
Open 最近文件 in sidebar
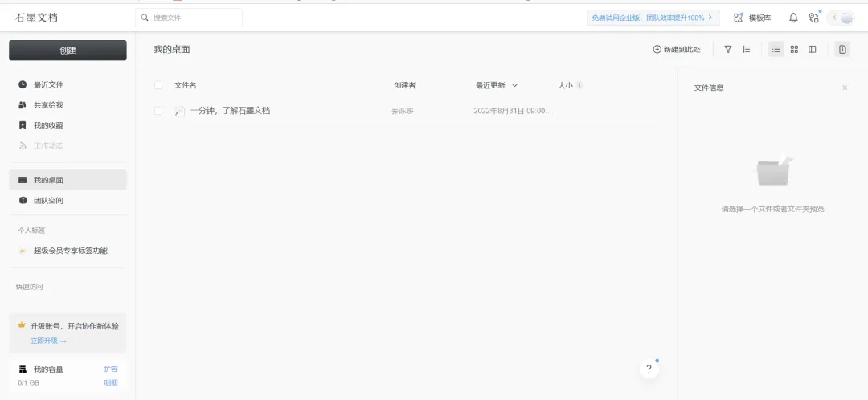pos(68,84)
